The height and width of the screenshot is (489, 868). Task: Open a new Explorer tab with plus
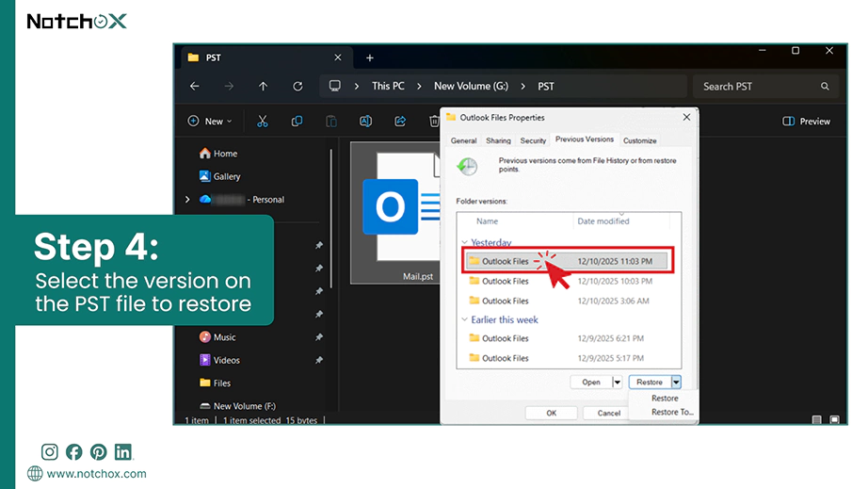coord(370,57)
